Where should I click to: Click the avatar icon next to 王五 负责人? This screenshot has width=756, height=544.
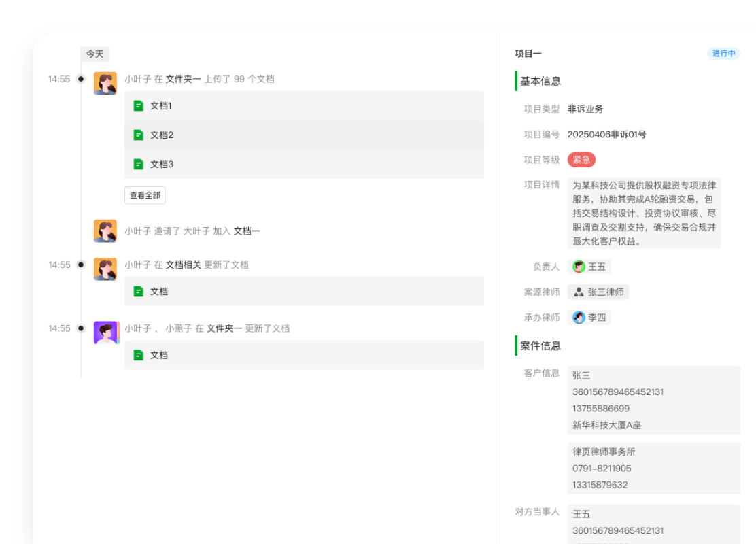point(579,267)
